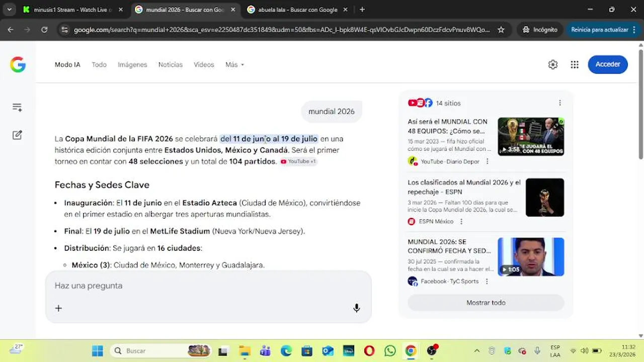Go forward in browser history
The height and width of the screenshot is (362, 644).
[27, 30]
